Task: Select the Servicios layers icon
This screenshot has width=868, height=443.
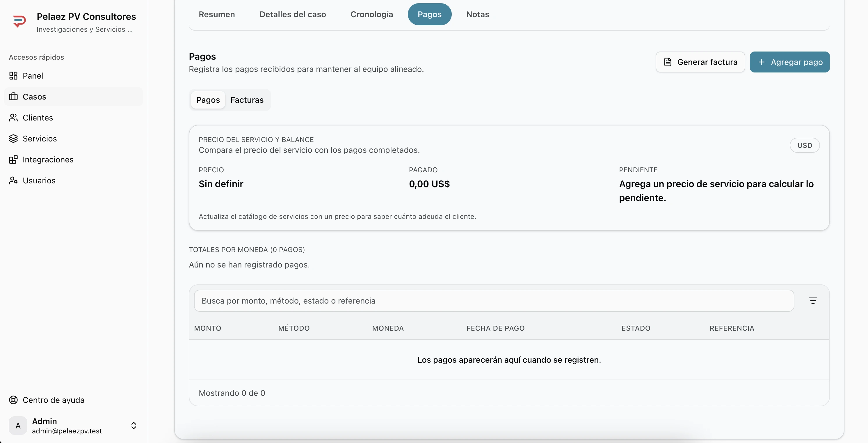Action: (13, 139)
